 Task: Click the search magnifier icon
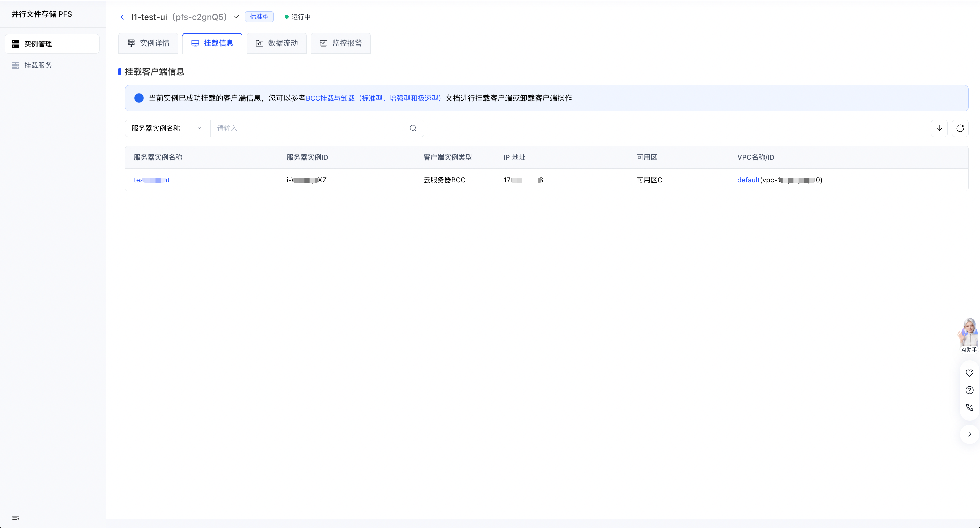413,128
